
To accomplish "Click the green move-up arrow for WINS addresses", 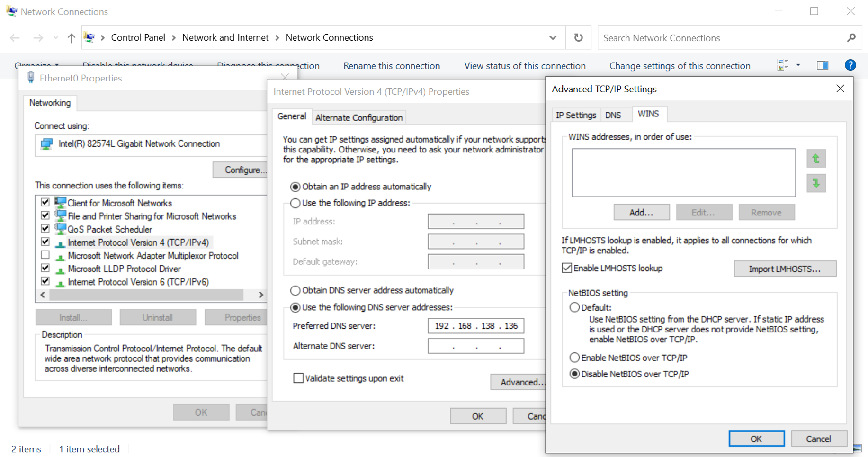I will [816, 159].
